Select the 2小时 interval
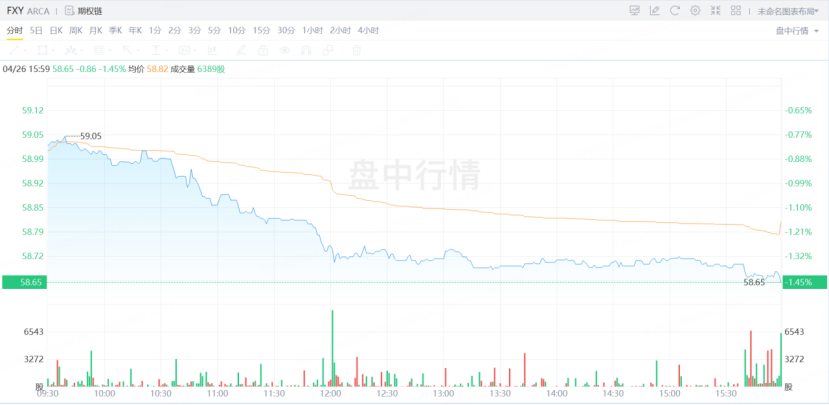Screen dimensions: 829x405 (x=340, y=31)
